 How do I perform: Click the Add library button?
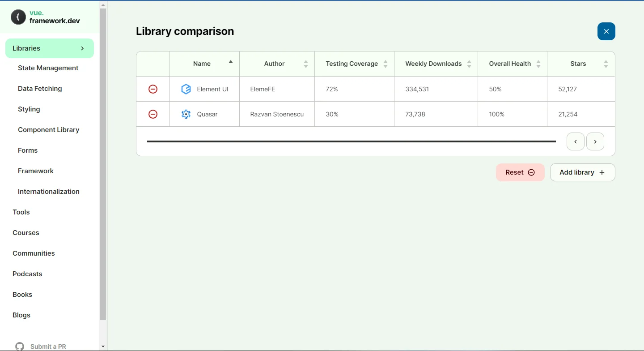[582, 172]
